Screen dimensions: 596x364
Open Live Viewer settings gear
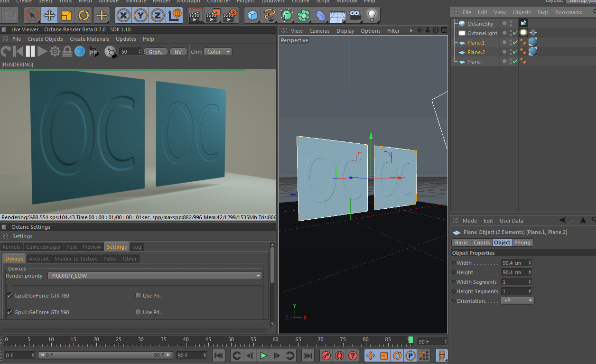(55, 51)
